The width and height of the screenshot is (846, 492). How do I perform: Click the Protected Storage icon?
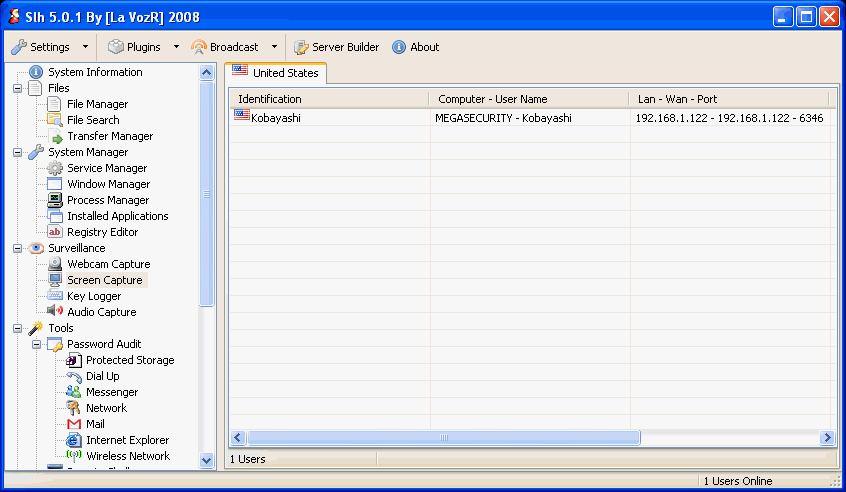pyautogui.click(x=74, y=360)
